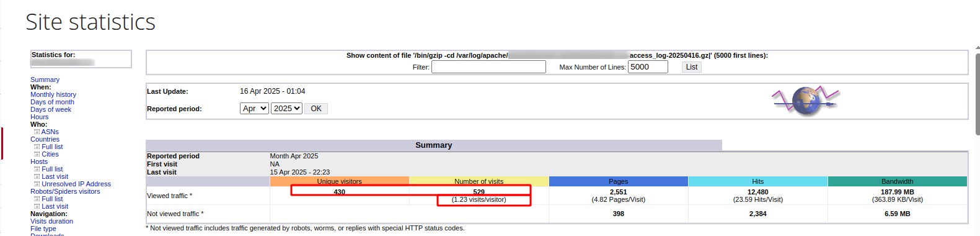Open the Unresolved IP Address link
The width and height of the screenshot is (980, 236).
(x=76, y=184)
